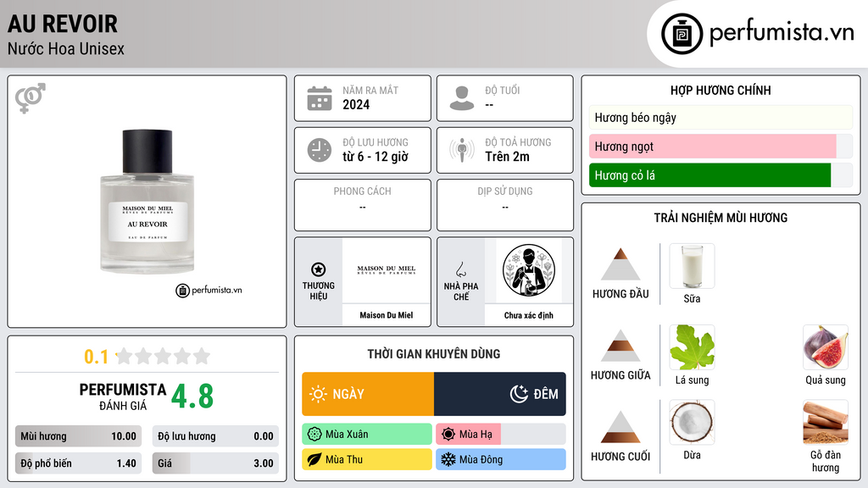868x488 pixels.
Task: Click the Mùi hương 10.00 score bar
Action: (79, 436)
